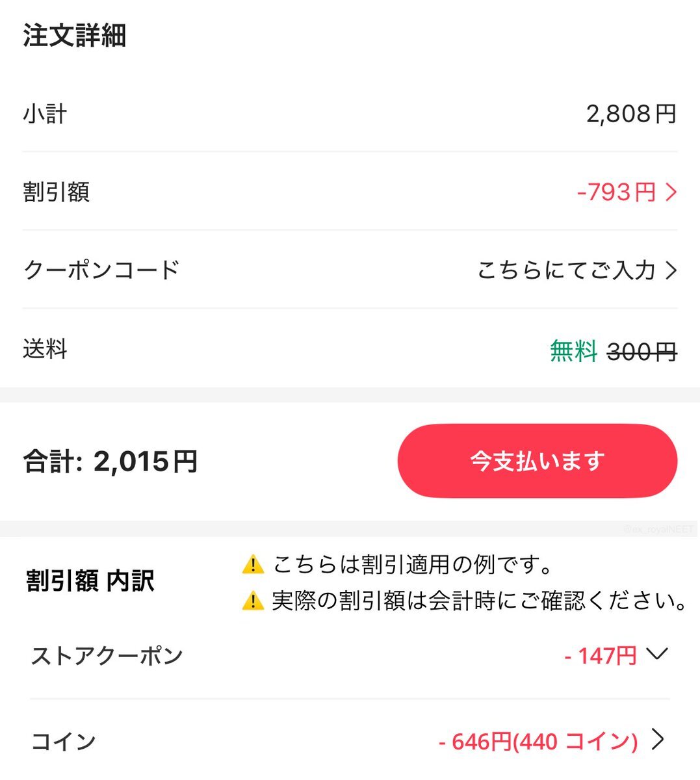Tap the 今支払います pay now button
The width and height of the screenshot is (700, 780).
(x=537, y=461)
